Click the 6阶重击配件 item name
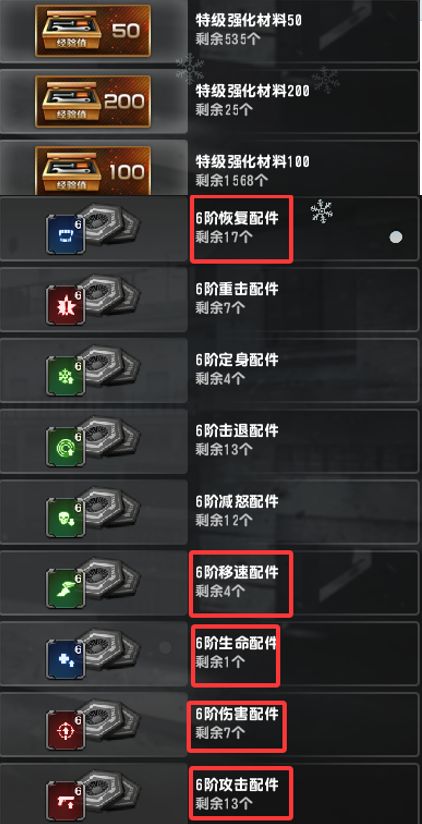The width and height of the screenshot is (422, 824). [236, 289]
